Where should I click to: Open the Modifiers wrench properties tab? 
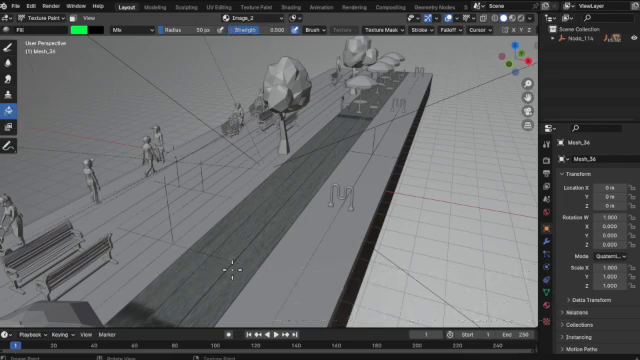547,241
